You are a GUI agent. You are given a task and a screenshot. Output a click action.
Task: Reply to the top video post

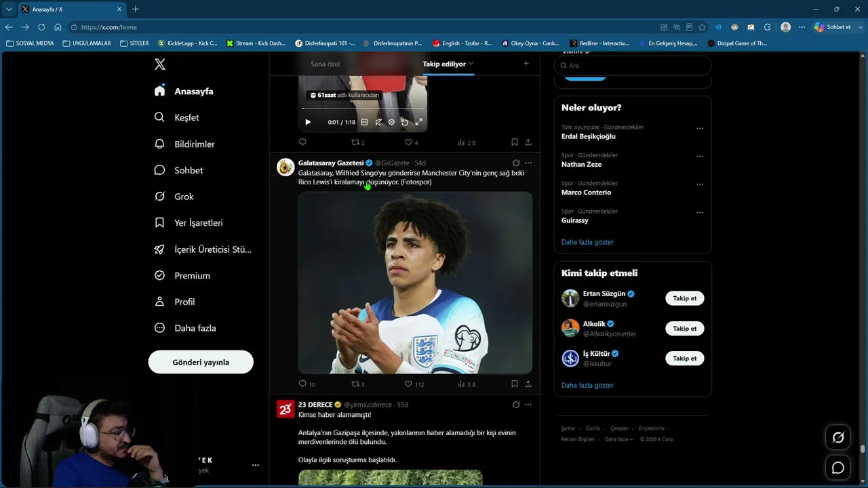pyautogui.click(x=302, y=142)
